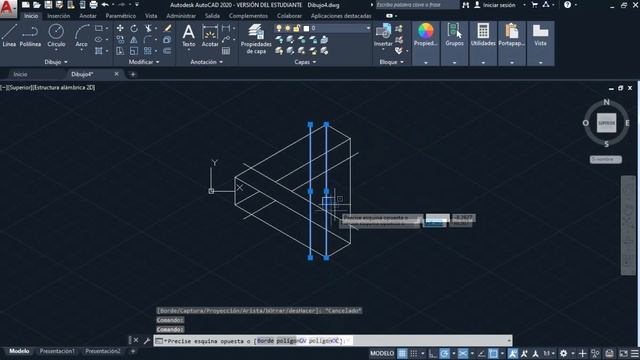This screenshot has width=640, height=360.
Task: Open the AutoCAD application menu logo
Action: tap(8, 9)
